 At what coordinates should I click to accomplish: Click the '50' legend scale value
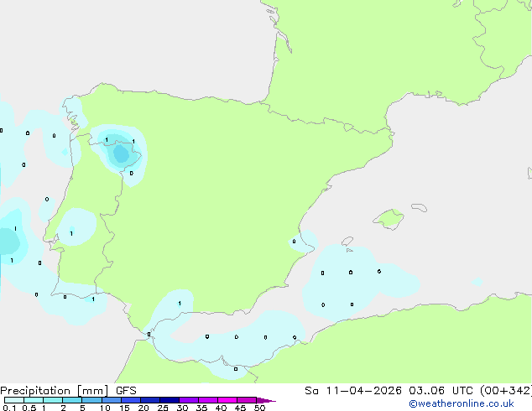tap(260, 408)
